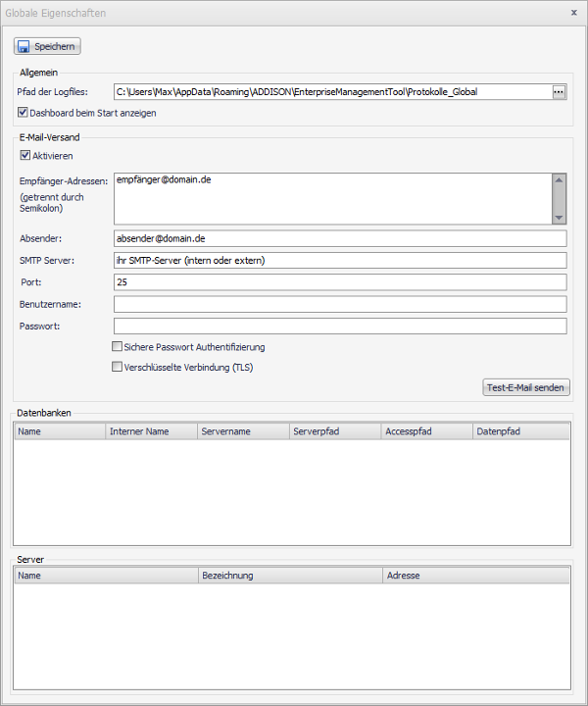Sort Datenbanken by Name column header
This screenshot has height=706, width=588.
pos(60,431)
